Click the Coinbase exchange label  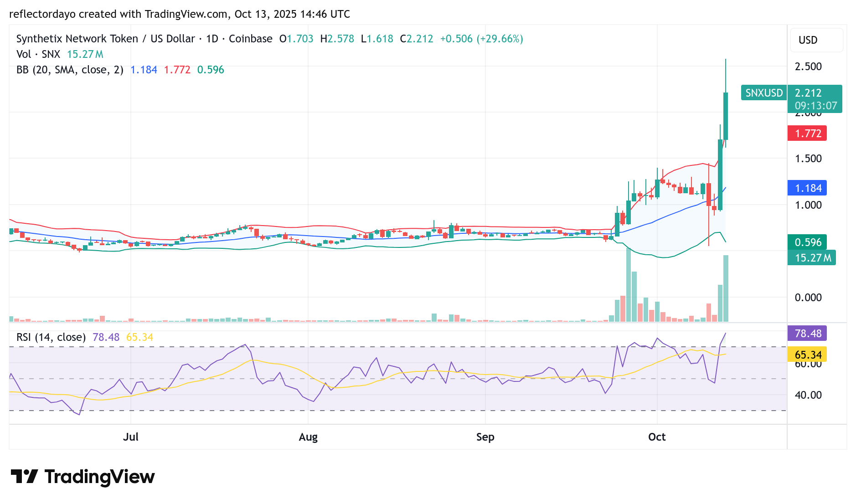(251, 39)
